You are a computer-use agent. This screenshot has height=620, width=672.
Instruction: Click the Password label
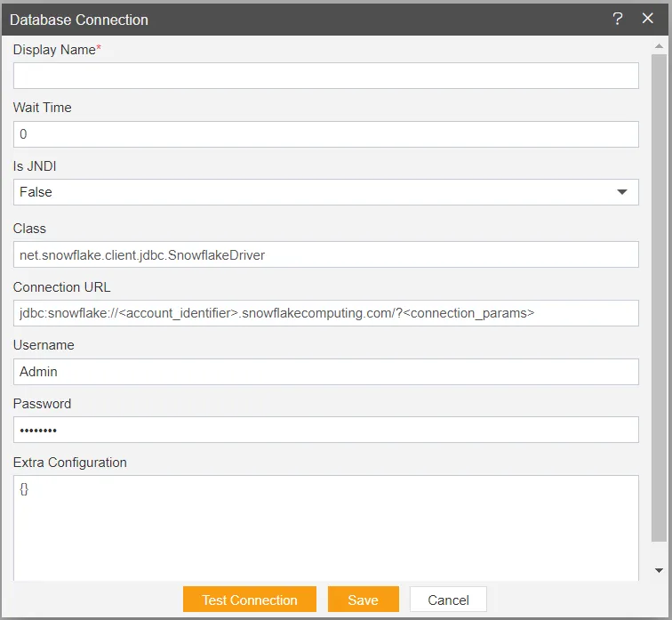[x=42, y=404]
